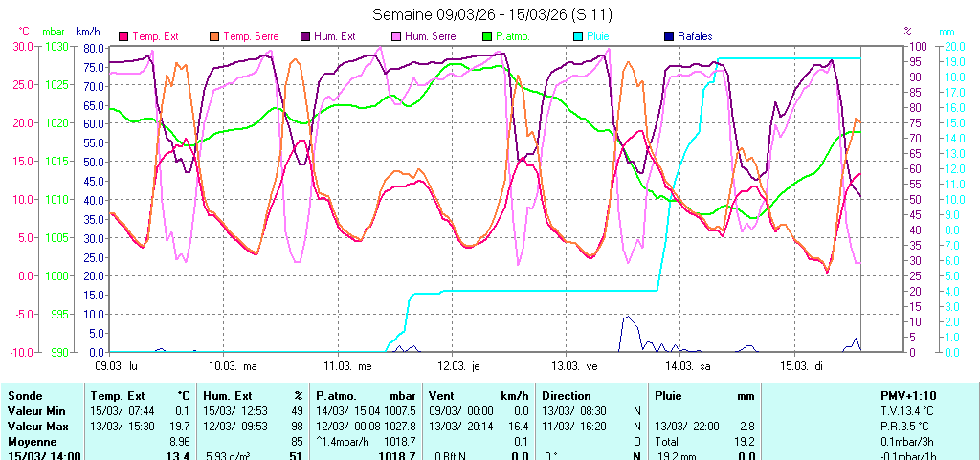Click the green P.atmo. legend swatch
The image size is (980, 460).
[487, 37]
